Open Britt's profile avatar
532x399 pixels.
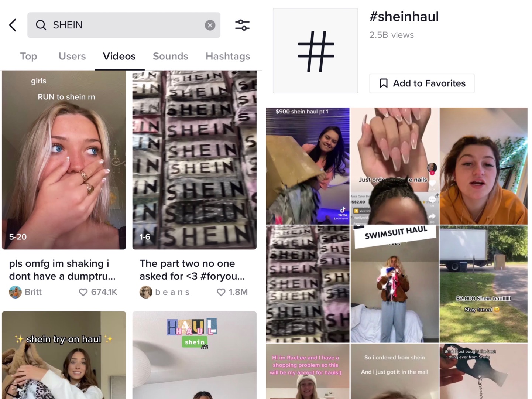pyautogui.click(x=15, y=292)
